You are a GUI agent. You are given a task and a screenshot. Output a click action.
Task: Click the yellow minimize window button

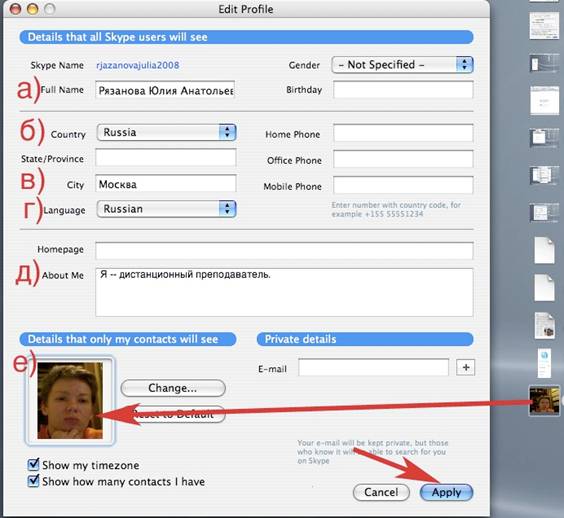tap(33, 9)
